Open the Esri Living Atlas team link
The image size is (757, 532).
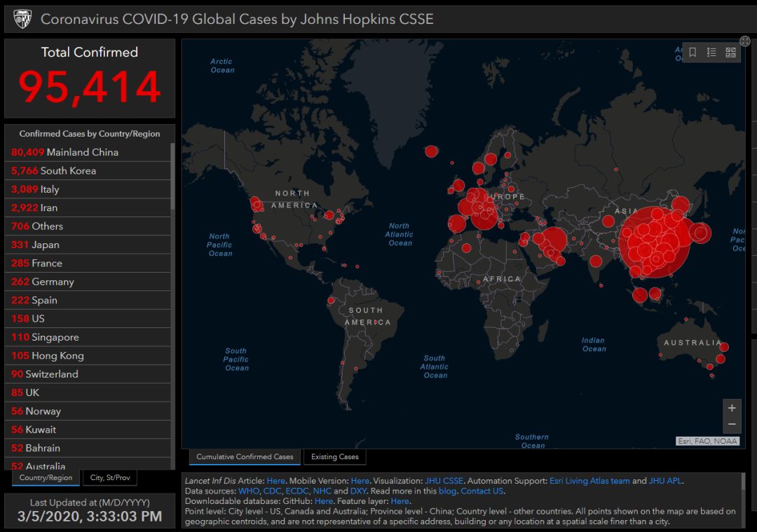point(589,481)
